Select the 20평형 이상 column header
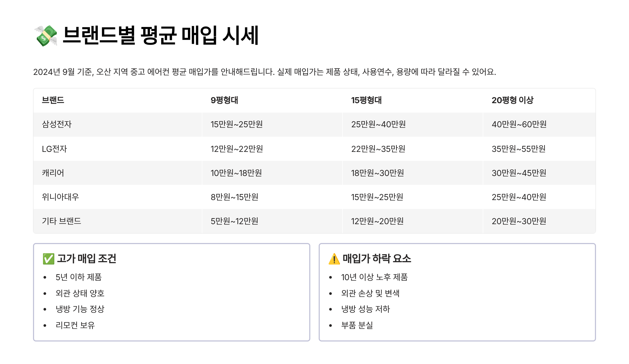Viewport: 629px width, 364px height. coord(512,100)
